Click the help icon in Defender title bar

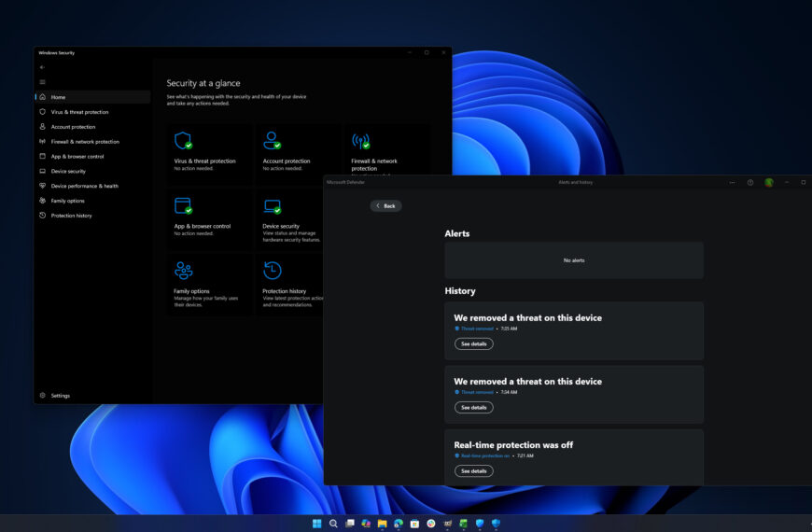tap(750, 182)
